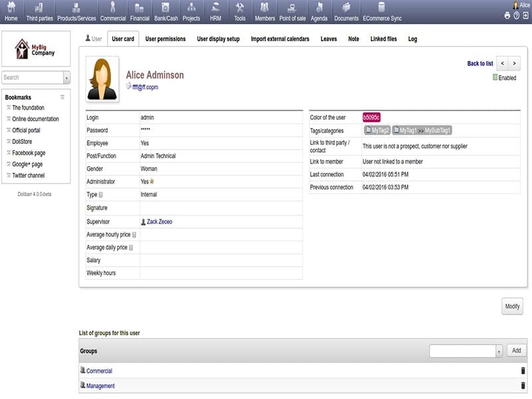Click the logout icon
Screen dimensions: 532x399
525,15
